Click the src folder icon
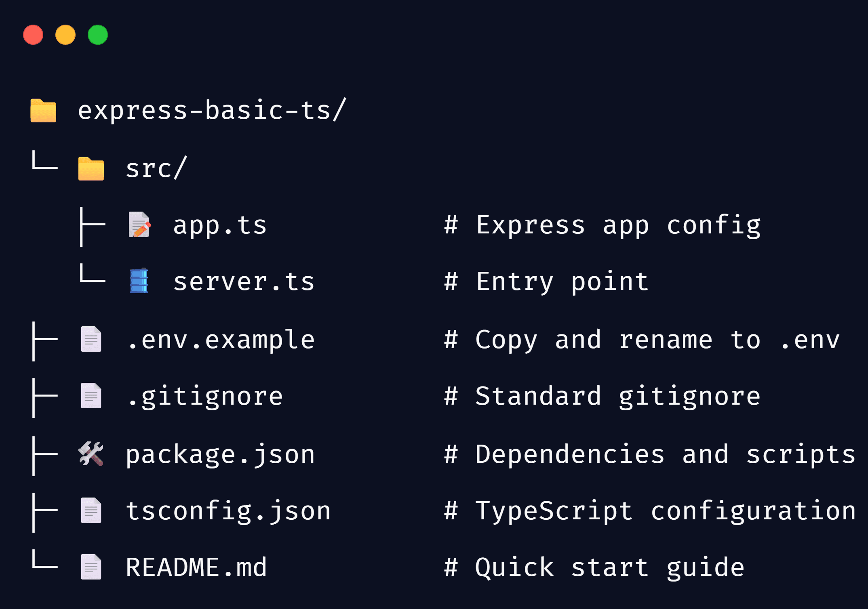This screenshot has height=609, width=868. click(91, 168)
